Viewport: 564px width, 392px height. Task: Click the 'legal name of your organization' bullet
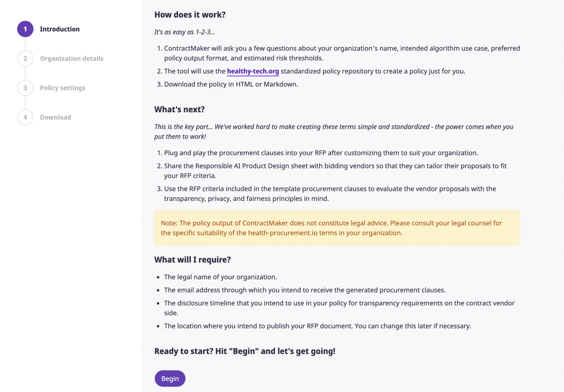pyautogui.click(x=220, y=277)
